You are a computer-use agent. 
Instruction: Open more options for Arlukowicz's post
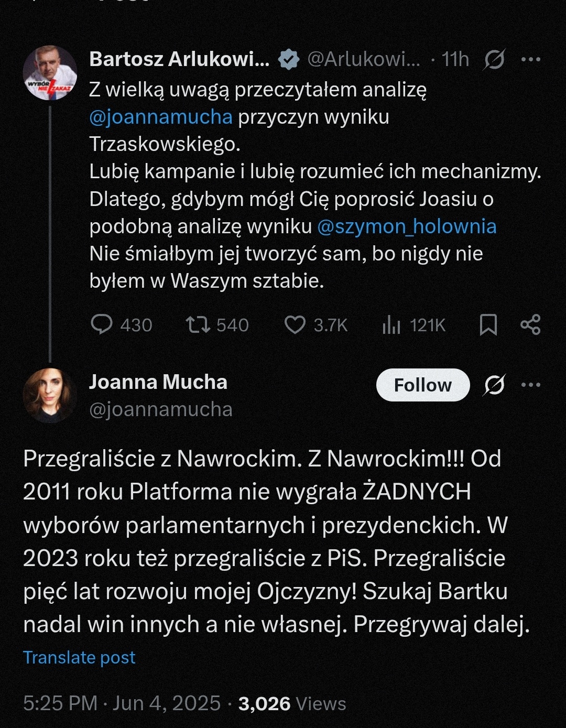(x=531, y=60)
